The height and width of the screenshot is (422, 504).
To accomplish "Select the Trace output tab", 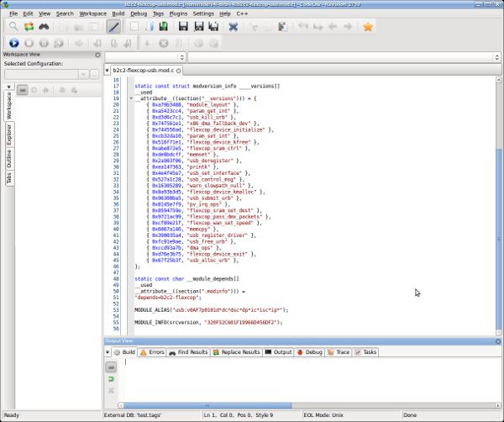I will pyautogui.click(x=339, y=352).
